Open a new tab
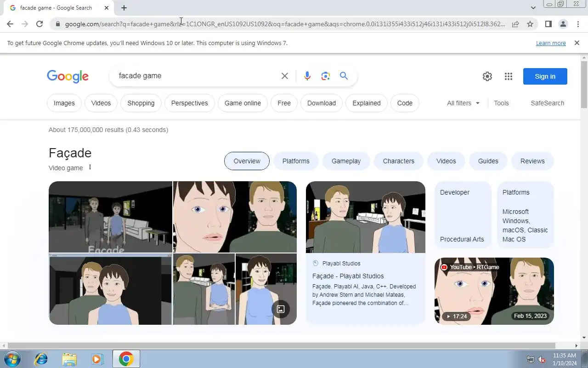 click(x=124, y=8)
